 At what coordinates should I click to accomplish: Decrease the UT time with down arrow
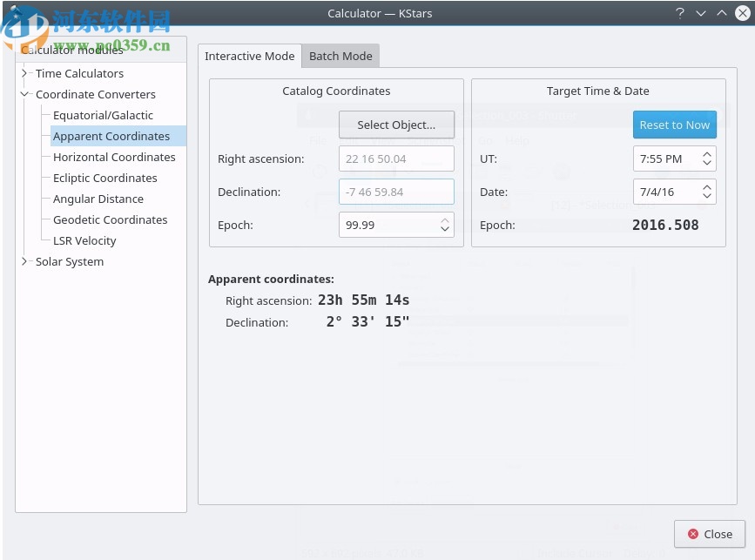(707, 164)
